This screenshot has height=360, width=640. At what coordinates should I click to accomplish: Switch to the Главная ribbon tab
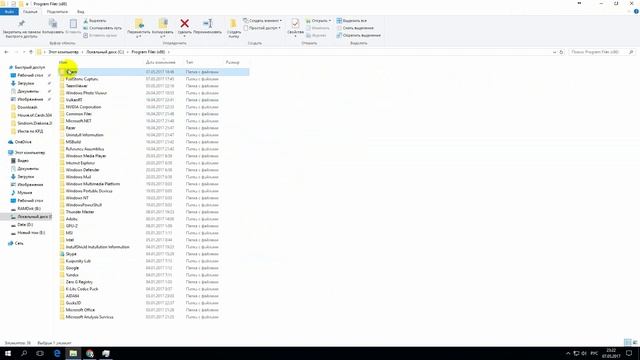[30, 11]
